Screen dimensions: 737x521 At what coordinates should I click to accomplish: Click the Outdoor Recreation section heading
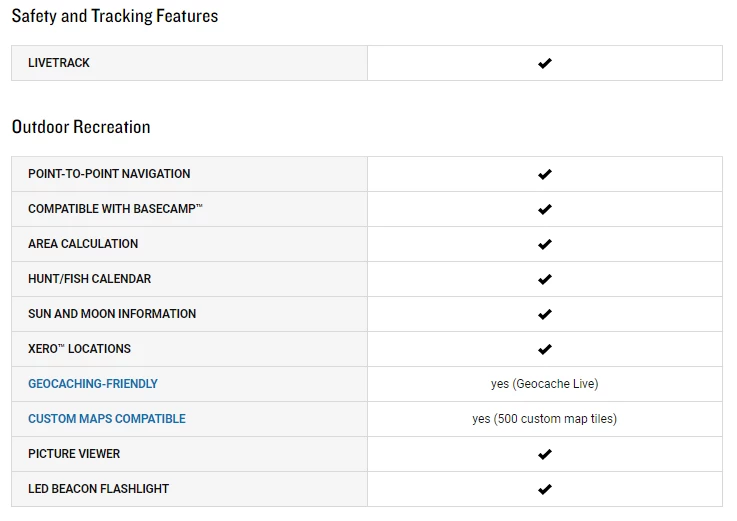[81, 127]
